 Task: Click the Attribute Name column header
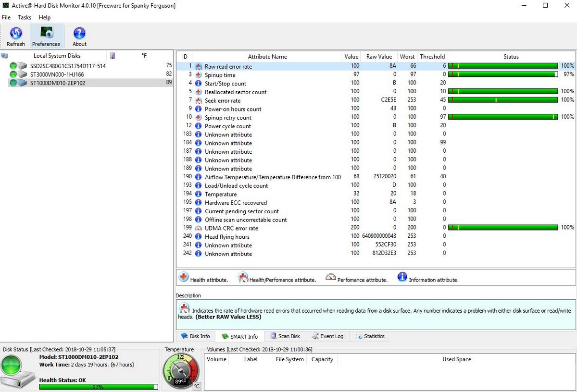click(x=267, y=56)
